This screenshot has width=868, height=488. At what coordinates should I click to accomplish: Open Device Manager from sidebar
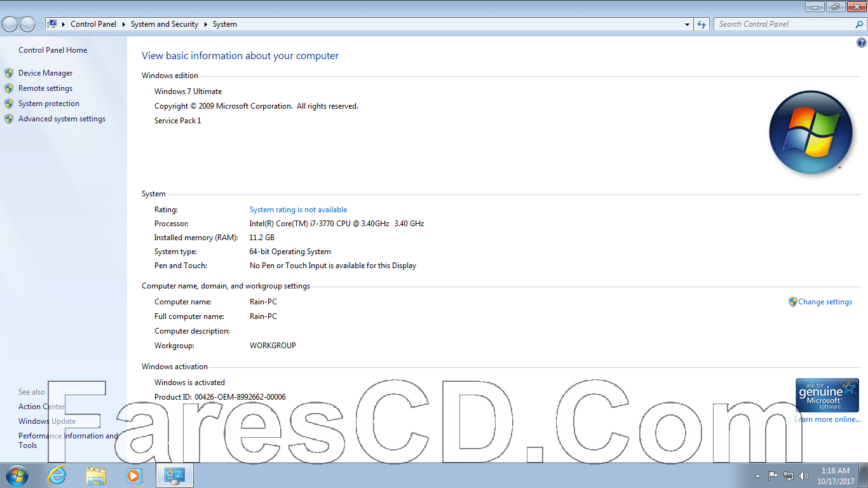(45, 73)
